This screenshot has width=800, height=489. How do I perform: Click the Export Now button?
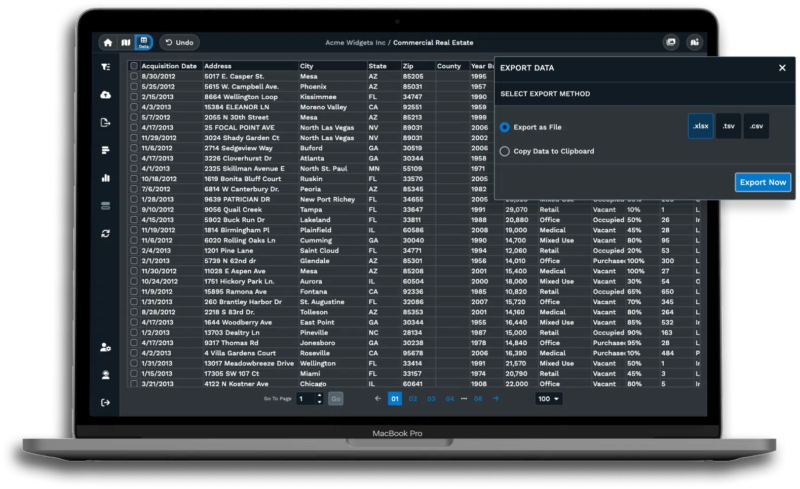tap(763, 182)
